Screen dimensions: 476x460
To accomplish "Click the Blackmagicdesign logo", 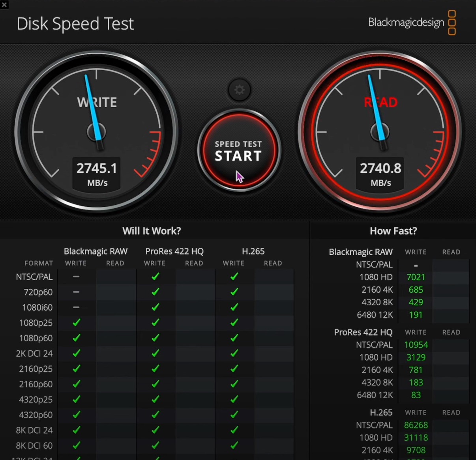I will click(x=412, y=22).
